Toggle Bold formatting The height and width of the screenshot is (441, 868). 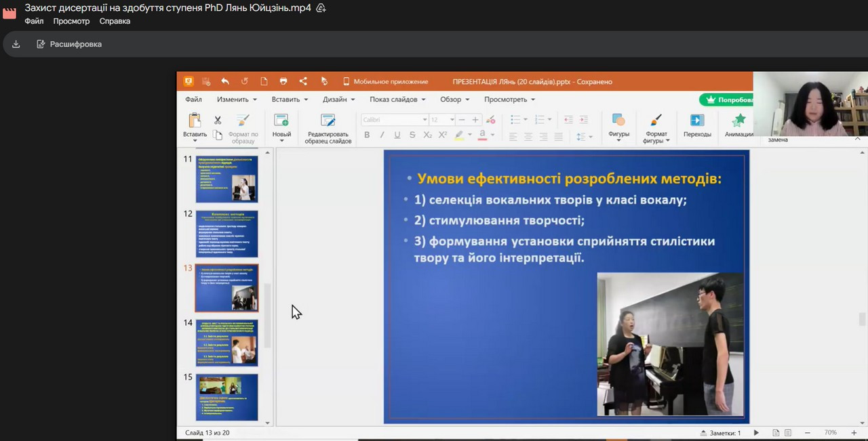pos(367,135)
